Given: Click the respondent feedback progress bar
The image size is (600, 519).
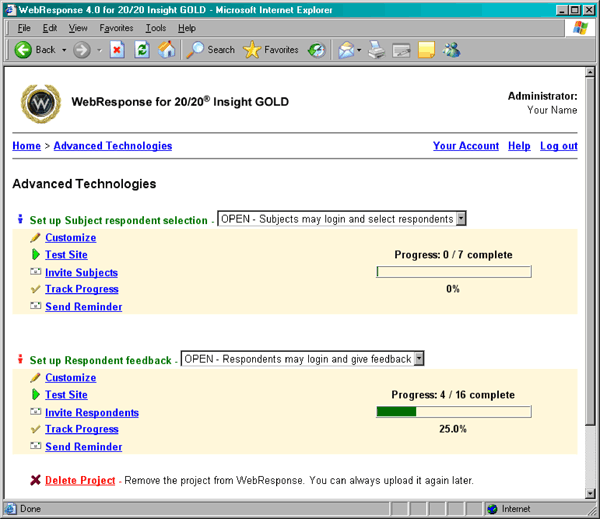Looking at the screenshot, I should click(x=453, y=411).
